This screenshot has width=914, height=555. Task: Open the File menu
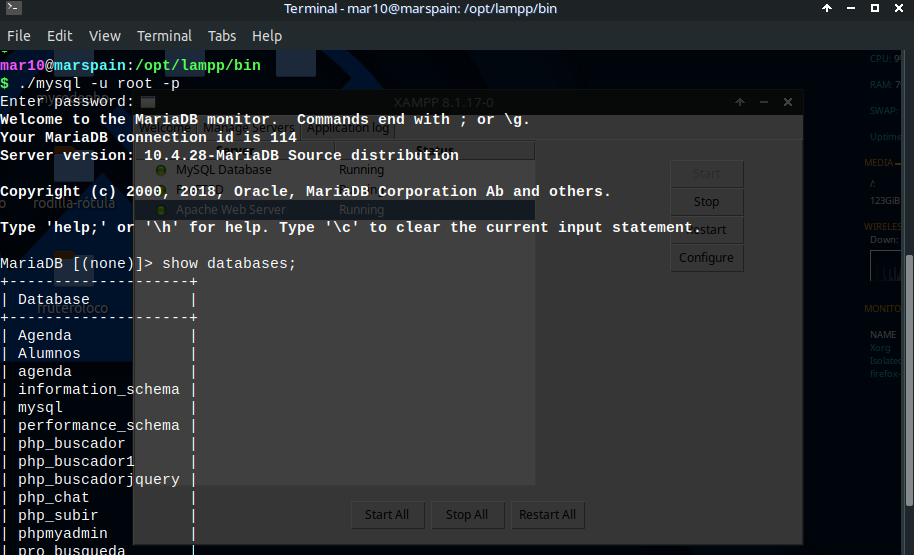[x=19, y=35]
